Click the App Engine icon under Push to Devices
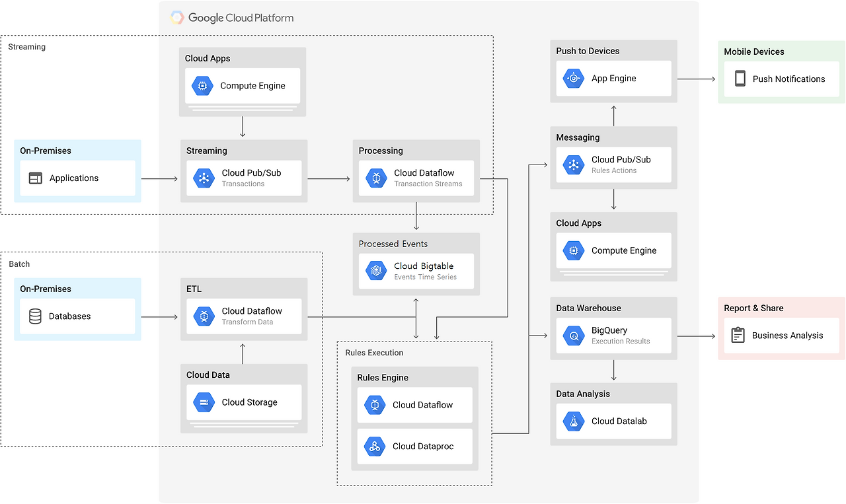Image resolution: width=846 pixels, height=504 pixels. [573, 78]
